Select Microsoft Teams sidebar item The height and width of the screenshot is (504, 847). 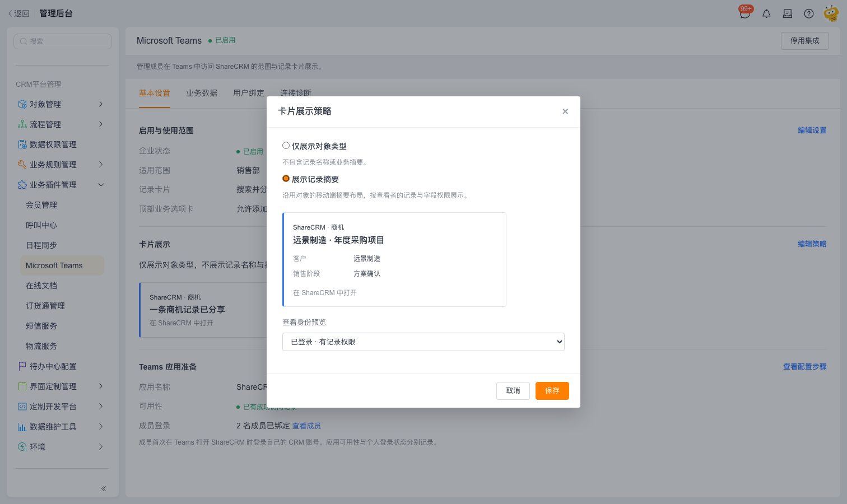[62, 265]
